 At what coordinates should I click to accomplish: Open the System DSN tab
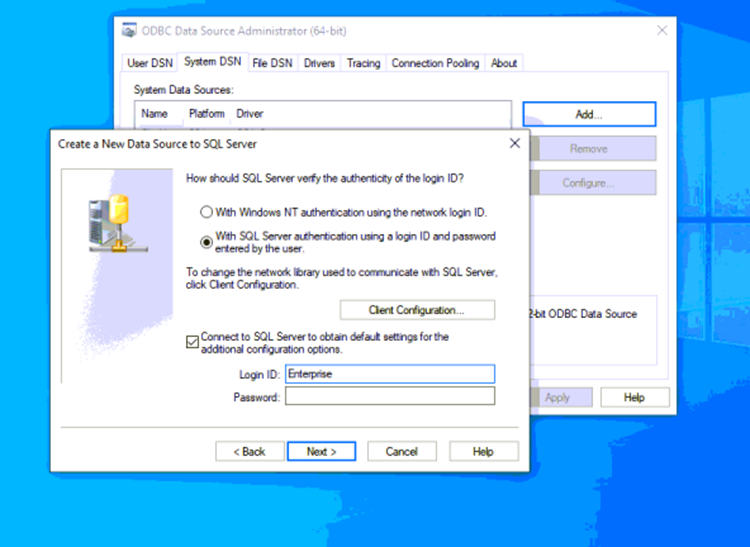point(213,62)
